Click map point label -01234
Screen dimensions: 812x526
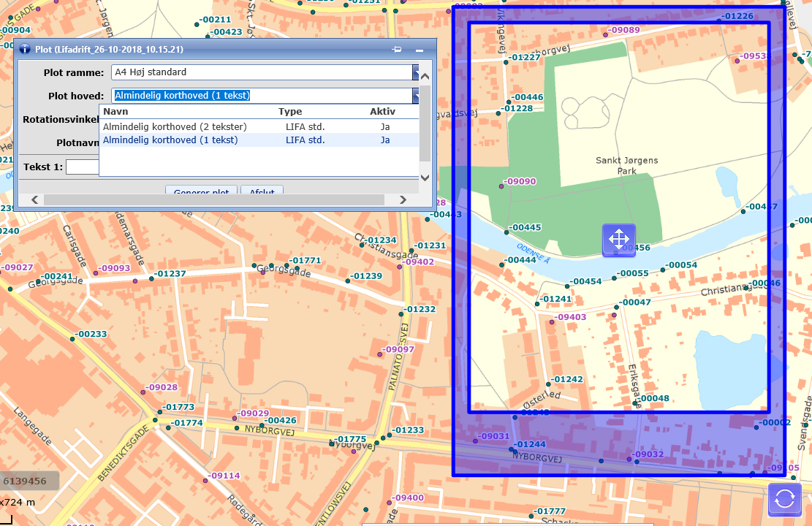tap(381, 240)
